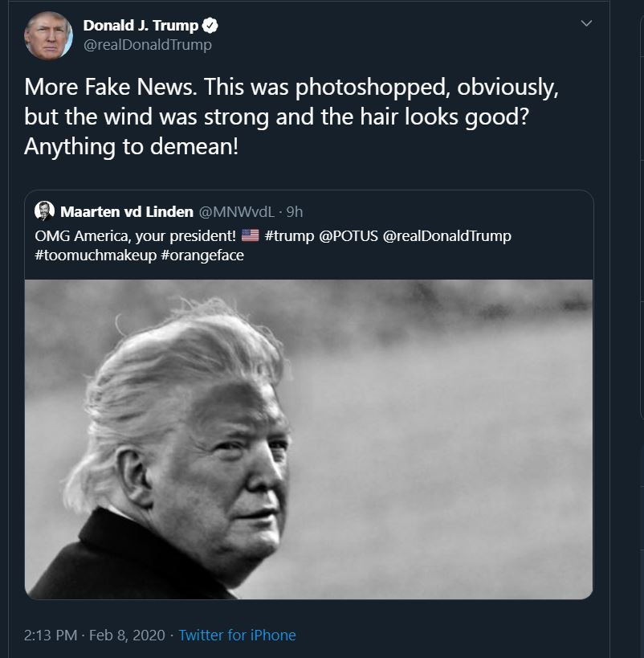
Task: Click the Twitter for iPhone source link
Action: (238, 635)
